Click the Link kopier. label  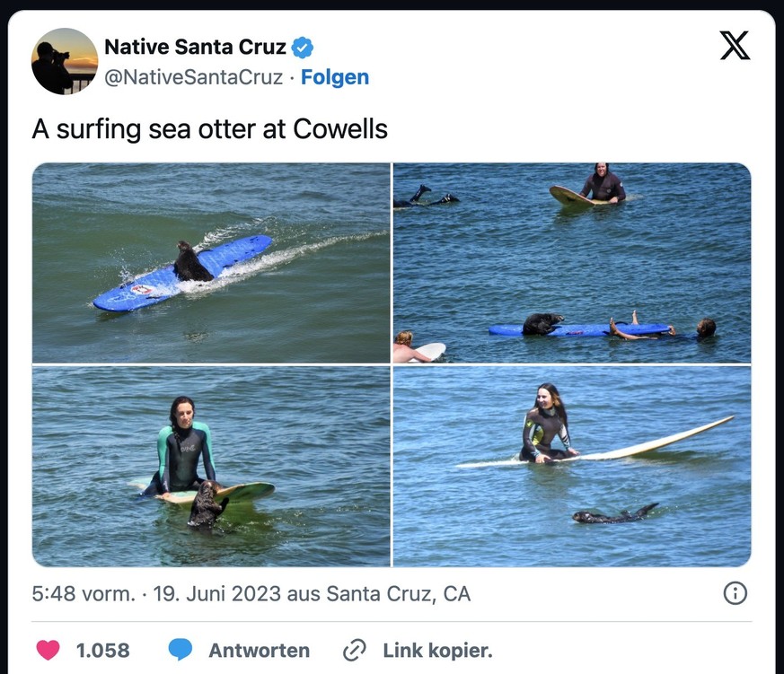tap(437, 650)
